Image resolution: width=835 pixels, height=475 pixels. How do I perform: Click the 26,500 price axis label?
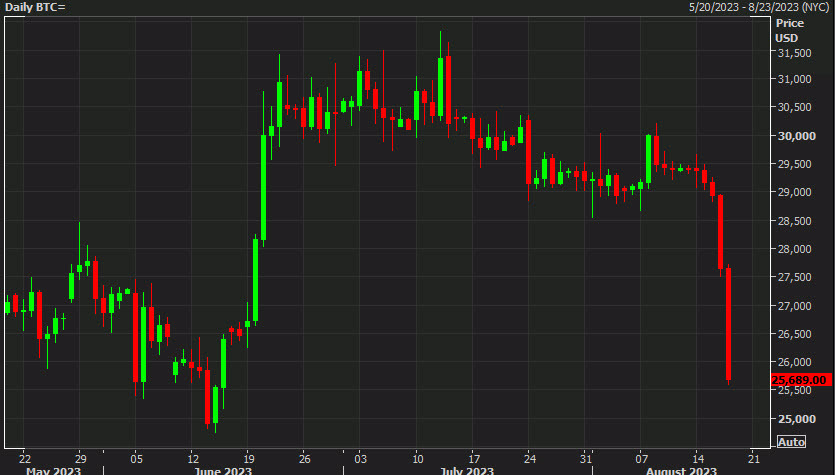point(795,334)
